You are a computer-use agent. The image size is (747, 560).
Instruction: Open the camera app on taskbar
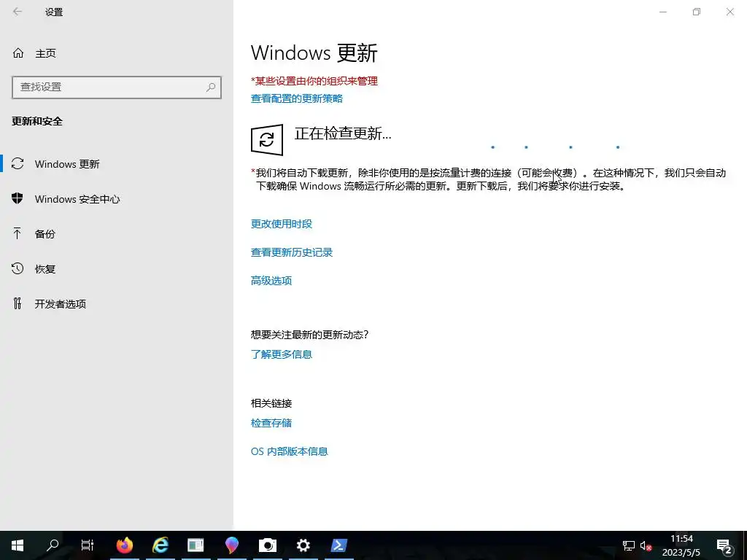coord(267,545)
